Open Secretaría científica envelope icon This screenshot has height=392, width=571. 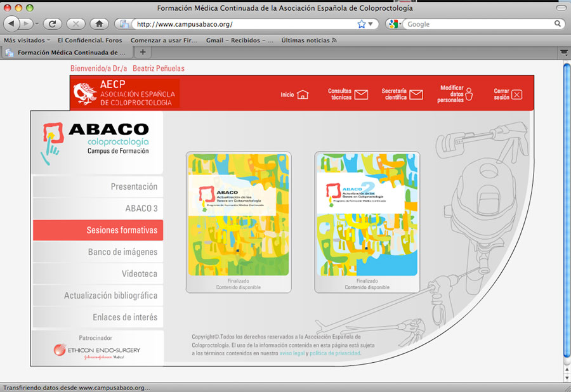tap(416, 95)
